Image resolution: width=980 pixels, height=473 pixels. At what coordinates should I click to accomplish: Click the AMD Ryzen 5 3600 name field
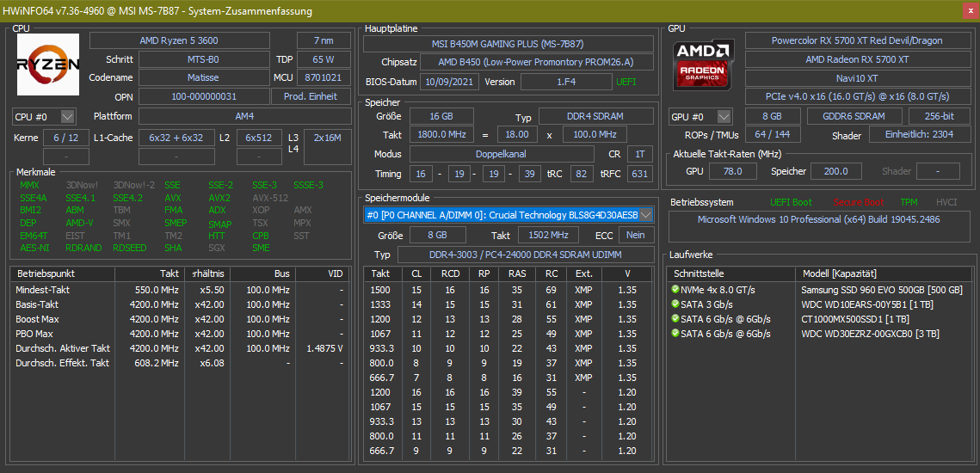point(179,40)
